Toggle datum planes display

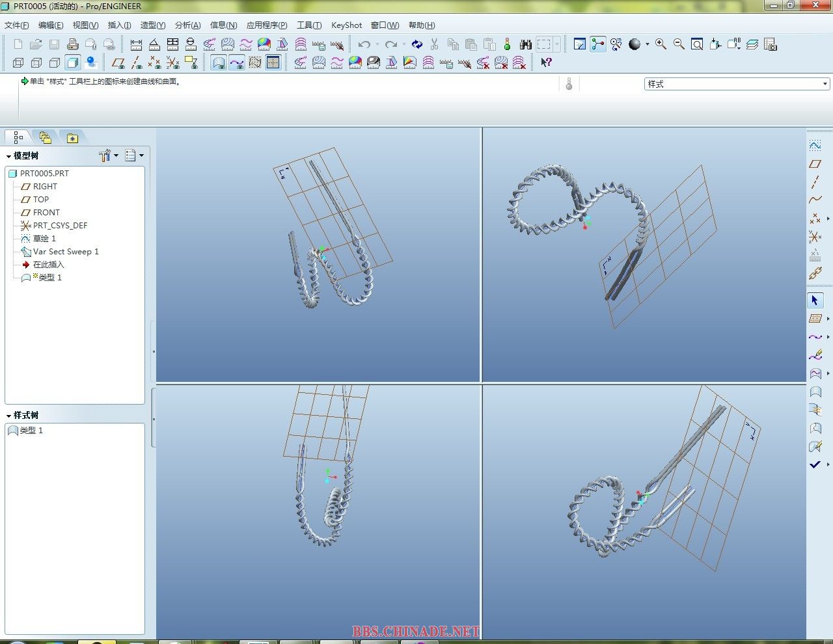coord(118,62)
